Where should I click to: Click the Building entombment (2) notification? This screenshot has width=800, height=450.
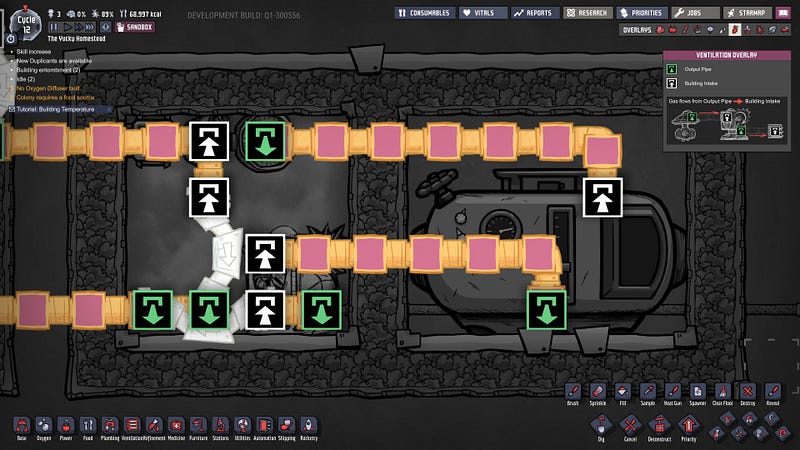(x=48, y=70)
